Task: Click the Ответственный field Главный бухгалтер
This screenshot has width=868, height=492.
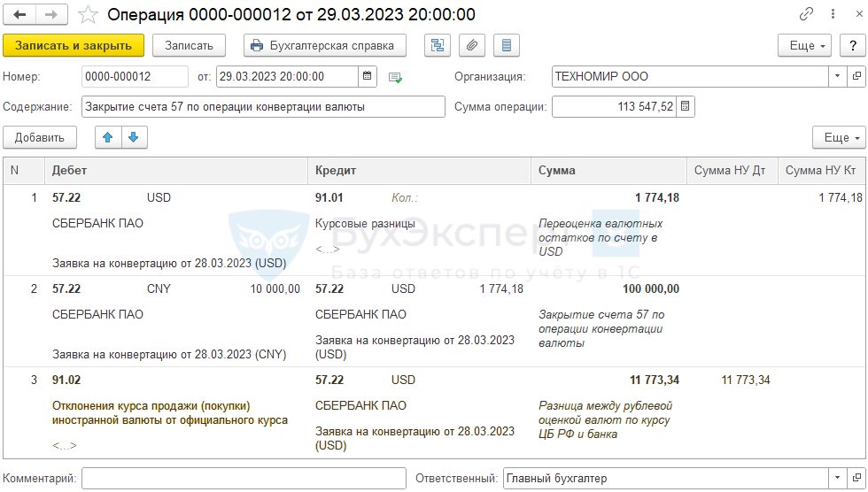Action: [x=665, y=478]
